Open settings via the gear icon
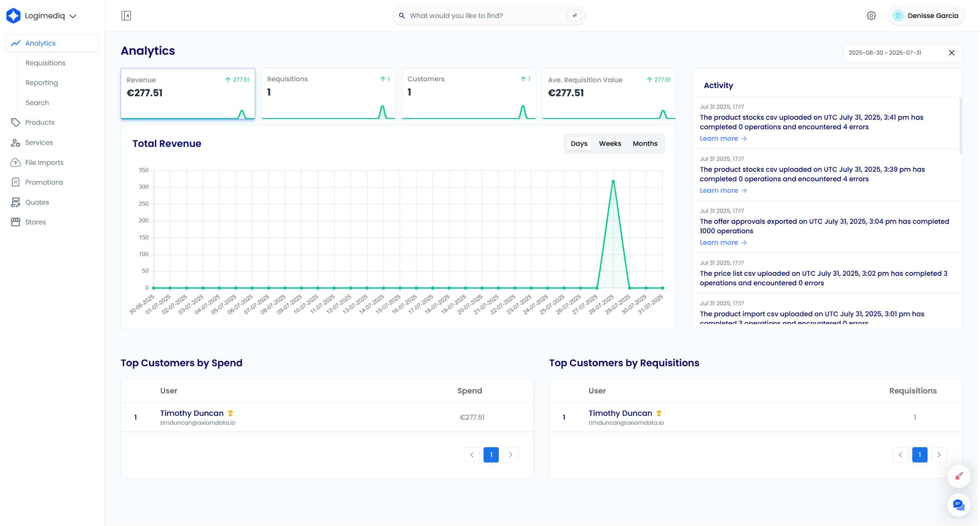The width and height of the screenshot is (980, 526). (871, 16)
